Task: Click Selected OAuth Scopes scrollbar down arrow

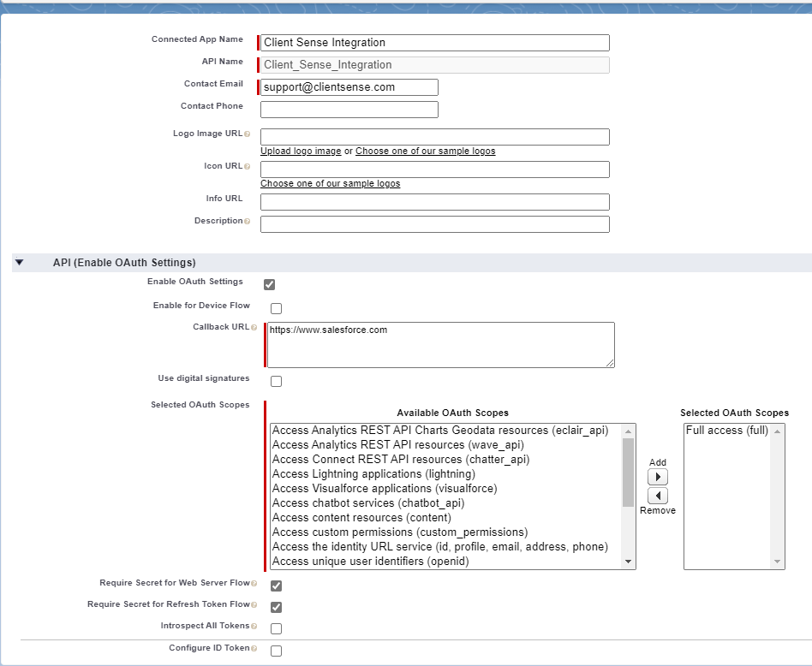Action: pyautogui.click(x=777, y=562)
